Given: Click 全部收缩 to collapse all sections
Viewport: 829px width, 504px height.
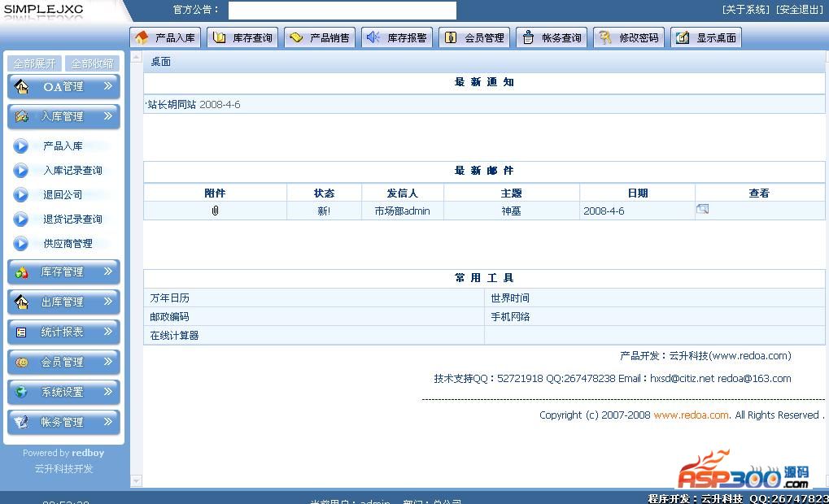Looking at the screenshot, I should coord(93,63).
